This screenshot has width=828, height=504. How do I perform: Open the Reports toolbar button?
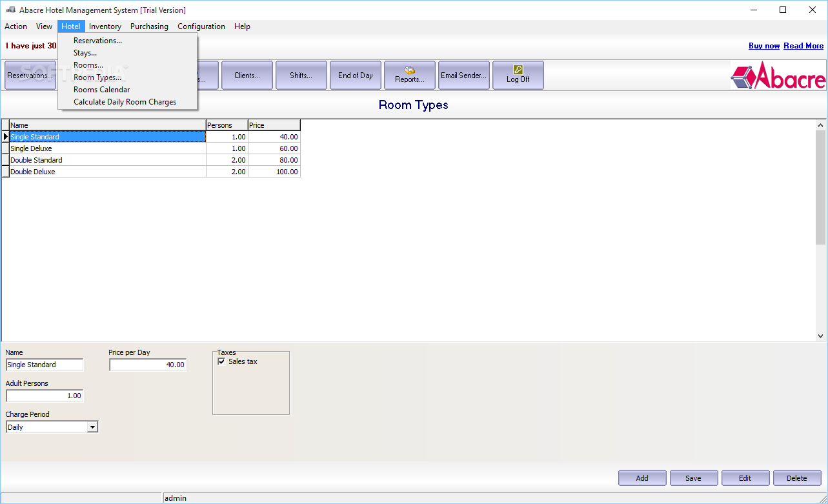tap(410, 75)
